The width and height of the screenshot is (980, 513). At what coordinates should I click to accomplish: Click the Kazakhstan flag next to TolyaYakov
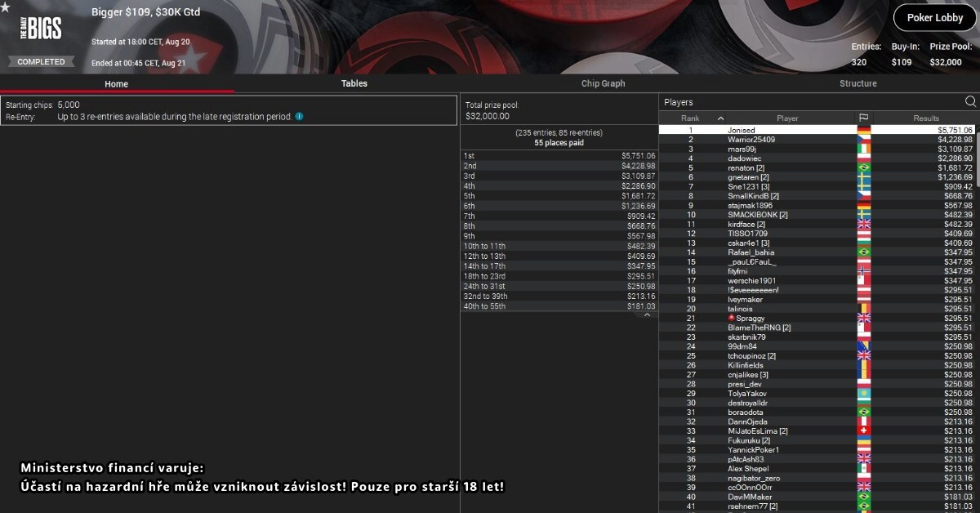coord(863,394)
